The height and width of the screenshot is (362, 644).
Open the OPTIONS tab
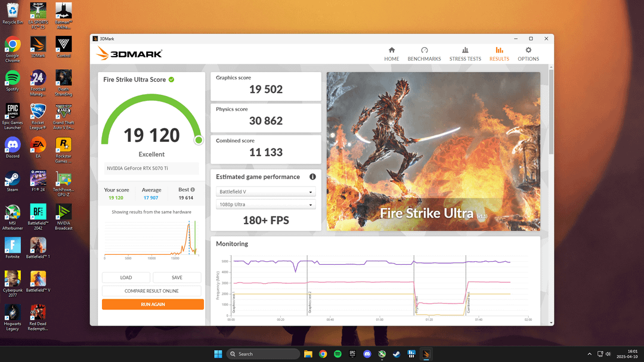[x=528, y=54]
